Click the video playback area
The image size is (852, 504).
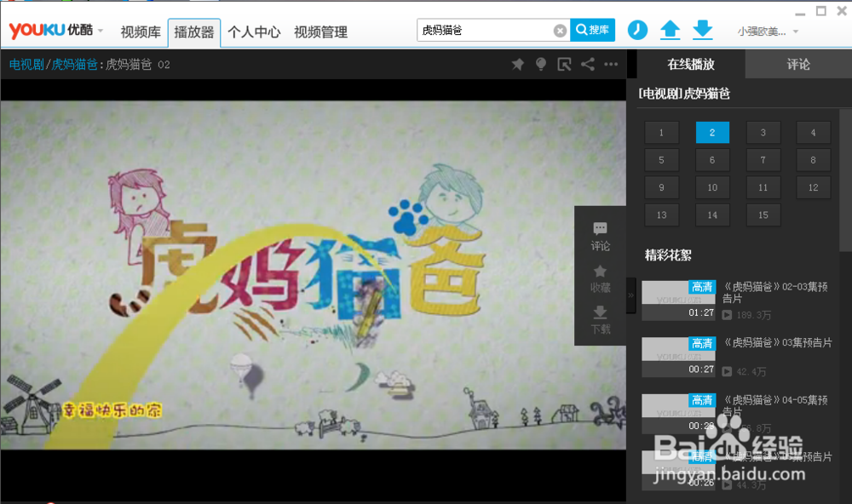coord(313,275)
